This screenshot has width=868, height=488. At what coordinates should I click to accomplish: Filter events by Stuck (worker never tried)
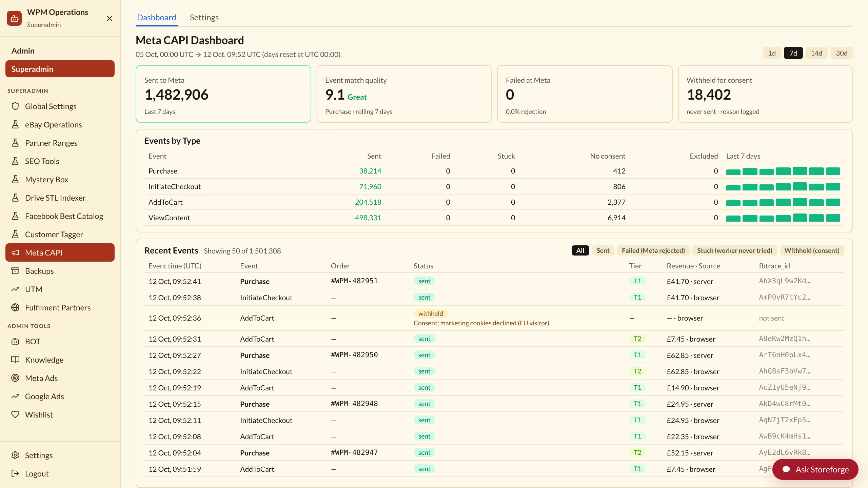pos(734,250)
